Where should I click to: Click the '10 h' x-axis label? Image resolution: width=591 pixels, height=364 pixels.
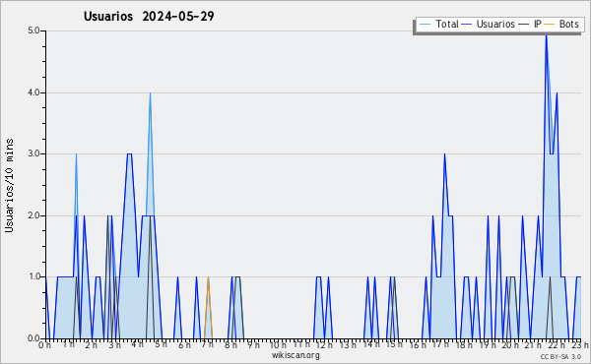click(278, 345)
